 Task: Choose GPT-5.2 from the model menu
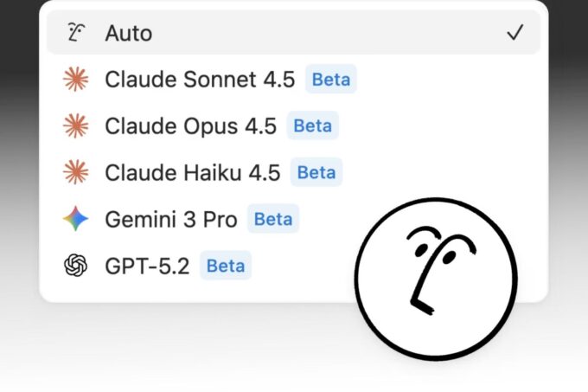tap(148, 265)
